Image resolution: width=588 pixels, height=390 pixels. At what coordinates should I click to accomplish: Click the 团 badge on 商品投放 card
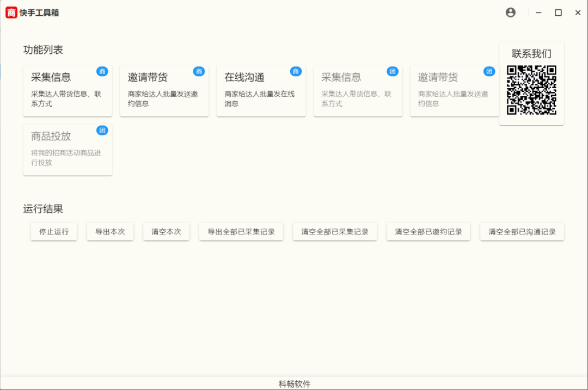[x=103, y=130]
